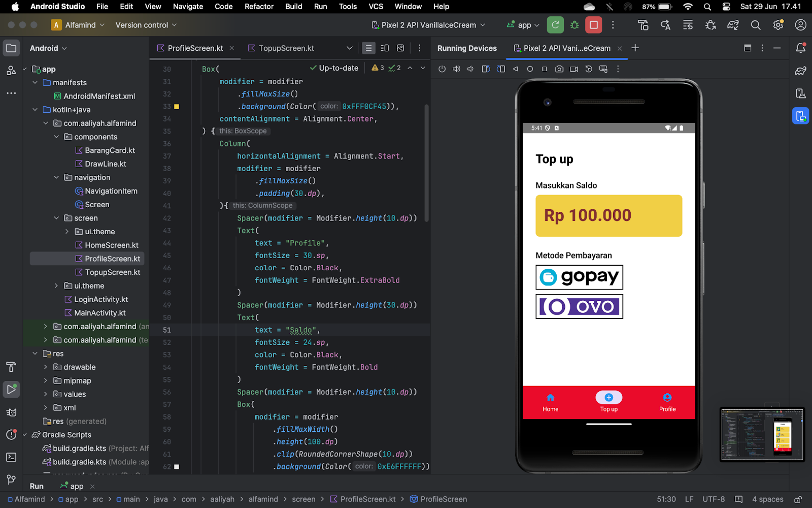Open the account profile icon in the toolbar
Screen dimensions: 812x508
pyautogui.click(x=800, y=25)
